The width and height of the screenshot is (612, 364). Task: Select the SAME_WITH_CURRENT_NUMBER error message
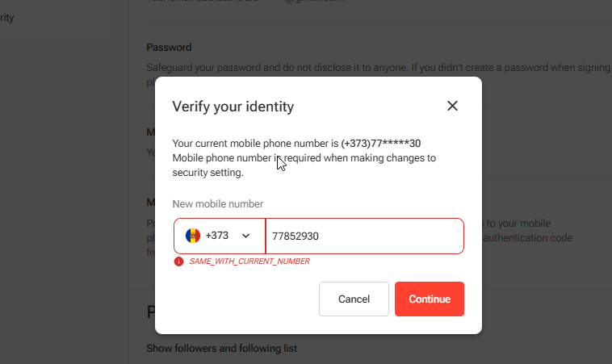pos(249,261)
